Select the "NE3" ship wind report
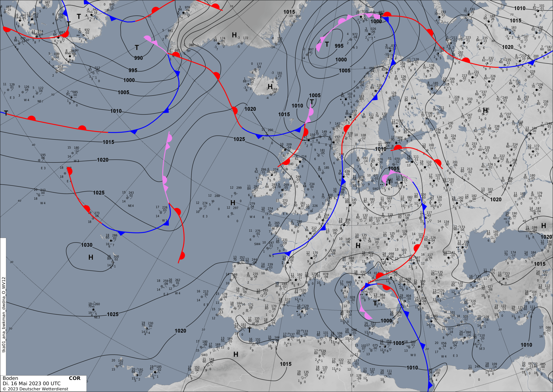This screenshot has height=392, width=553. 97,318
